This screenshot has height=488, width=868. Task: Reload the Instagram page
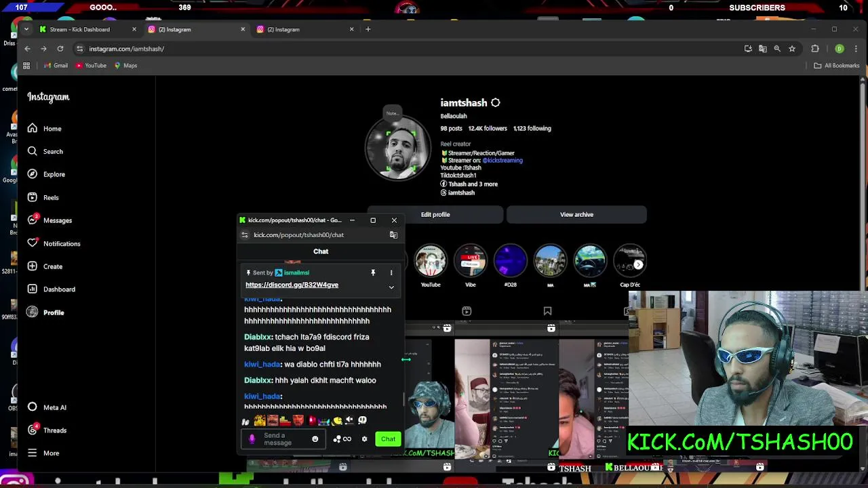60,49
